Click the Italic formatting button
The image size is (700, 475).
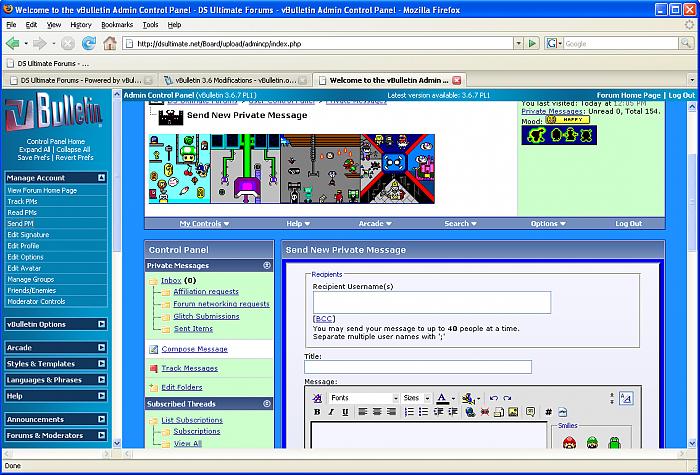click(330, 412)
